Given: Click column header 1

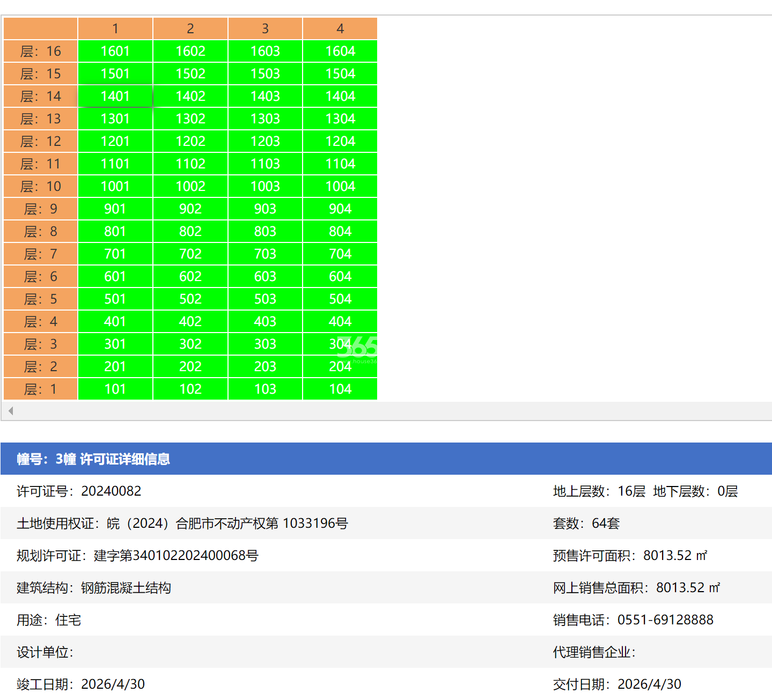Looking at the screenshot, I should click(x=115, y=28).
